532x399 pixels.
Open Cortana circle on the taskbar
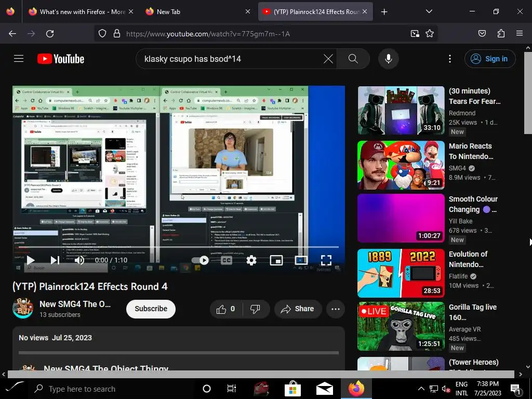[x=206, y=389]
